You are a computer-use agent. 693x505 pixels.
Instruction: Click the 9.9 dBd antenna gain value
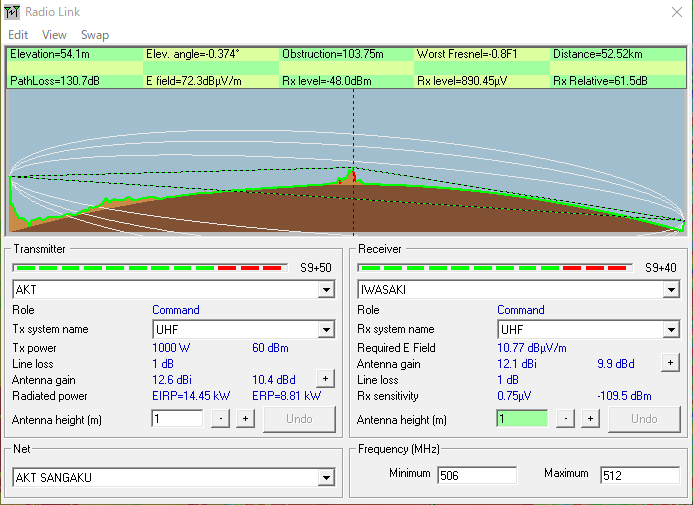pos(616,364)
